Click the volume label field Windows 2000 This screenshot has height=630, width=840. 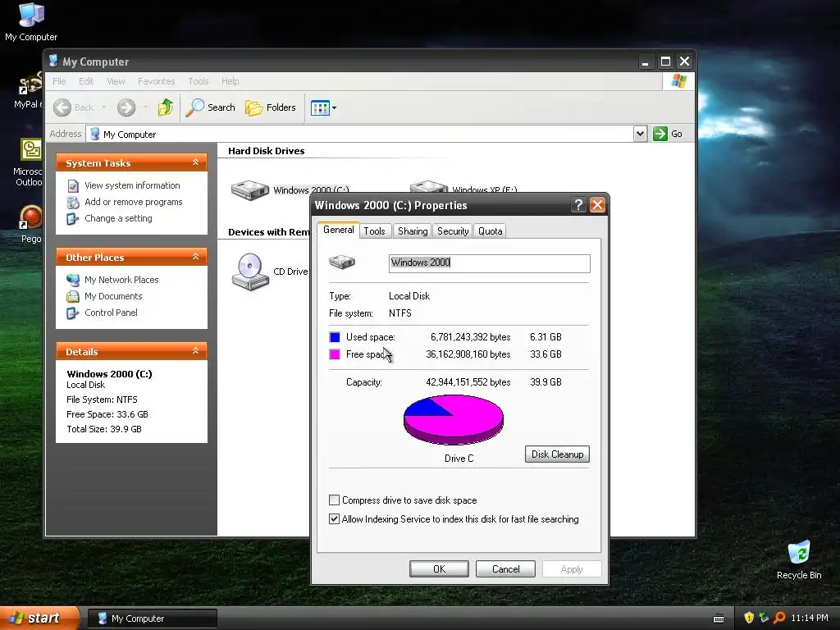coord(489,262)
